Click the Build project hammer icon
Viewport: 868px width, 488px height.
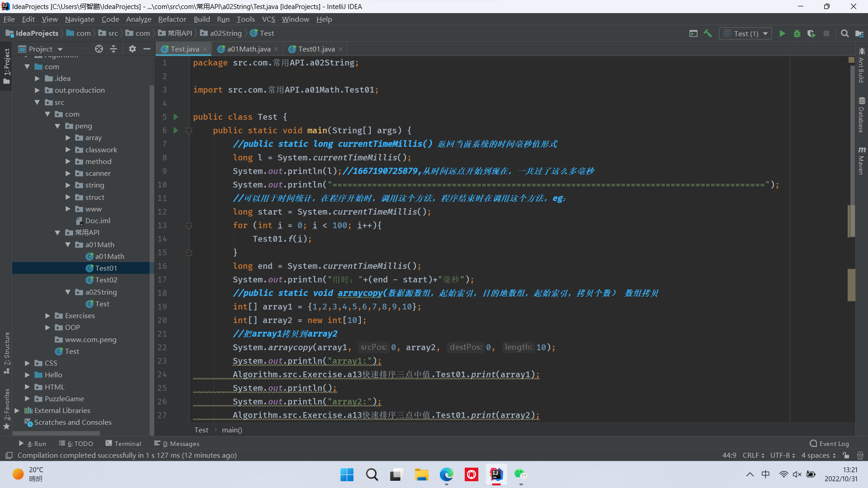(x=708, y=33)
